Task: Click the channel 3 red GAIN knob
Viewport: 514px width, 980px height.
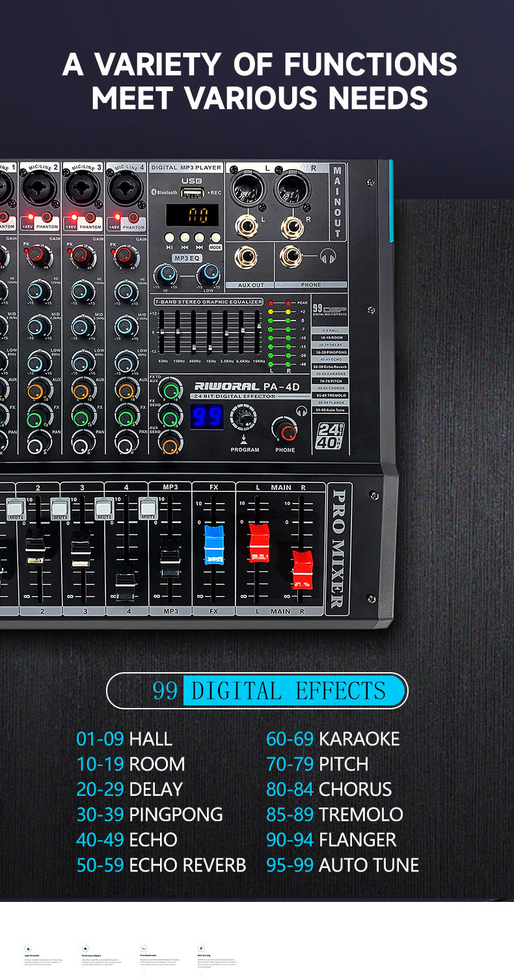Action: (x=82, y=255)
